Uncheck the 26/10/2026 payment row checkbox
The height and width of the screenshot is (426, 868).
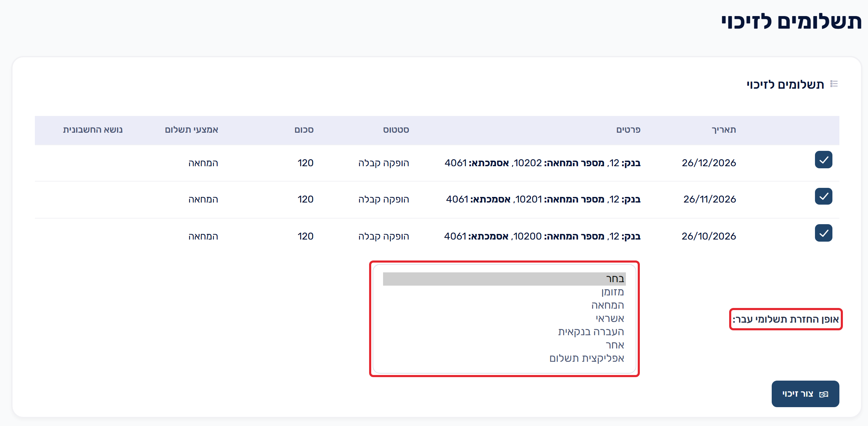(x=823, y=233)
